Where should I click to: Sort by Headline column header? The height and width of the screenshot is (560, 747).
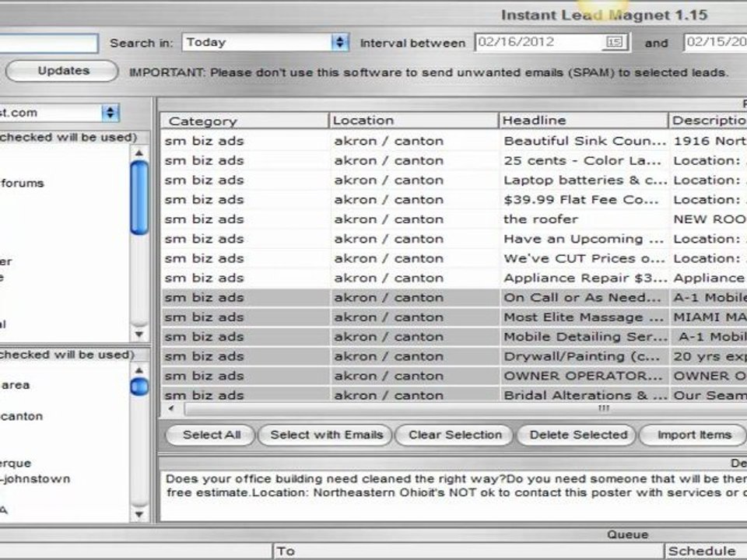pos(583,121)
